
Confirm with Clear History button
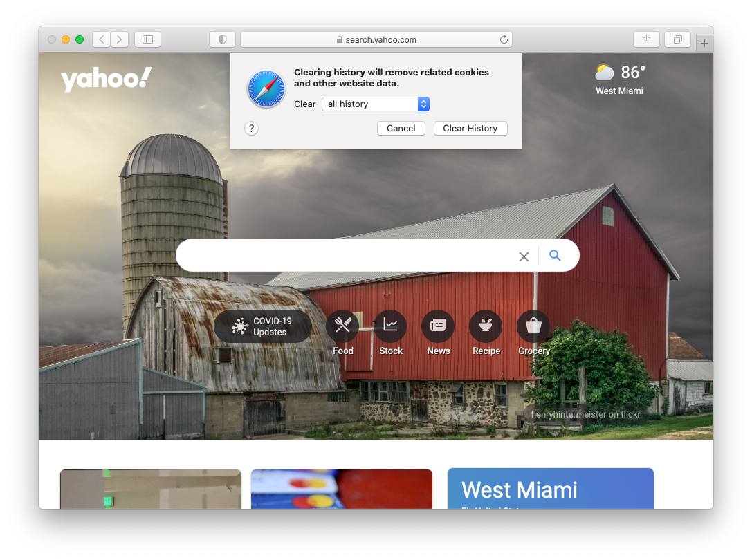(x=470, y=128)
